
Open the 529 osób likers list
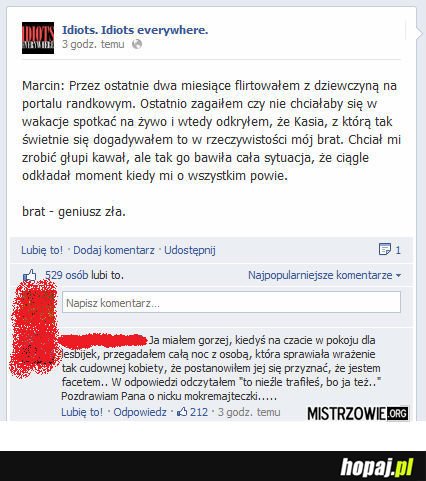[x=67, y=275]
